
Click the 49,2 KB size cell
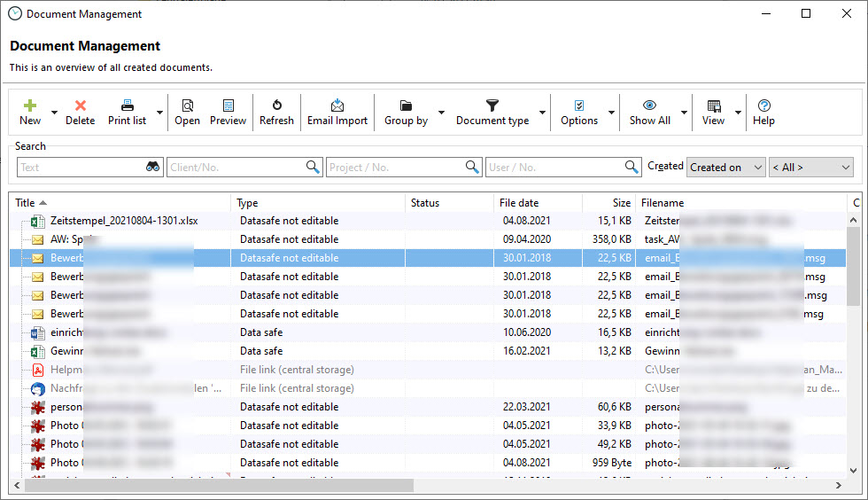tap(615, 444)
